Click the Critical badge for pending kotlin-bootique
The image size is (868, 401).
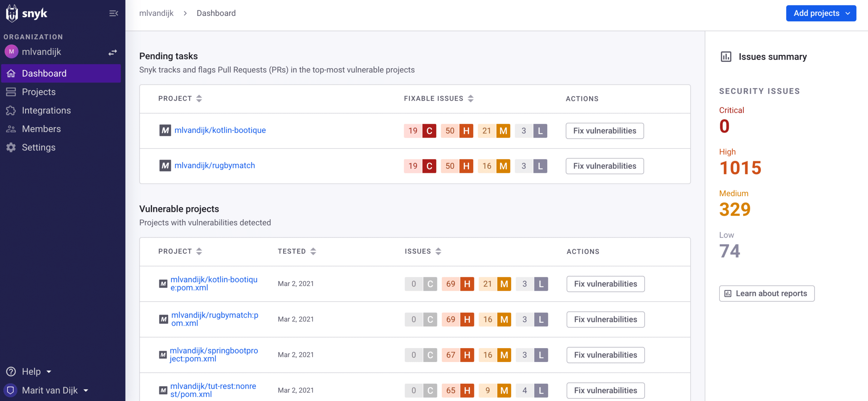click(x=420, y=131)
